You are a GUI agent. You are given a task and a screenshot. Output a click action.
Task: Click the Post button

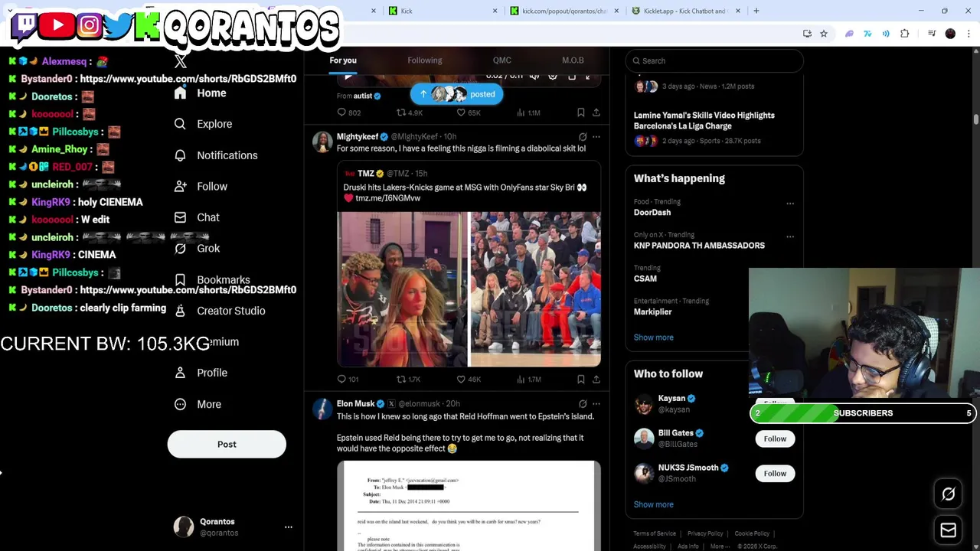[x=227, y=444]
